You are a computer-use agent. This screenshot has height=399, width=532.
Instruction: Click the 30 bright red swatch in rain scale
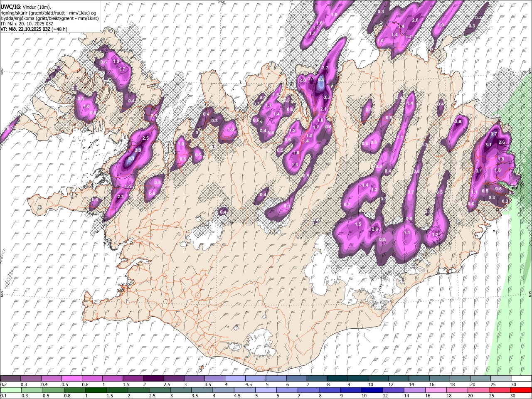click(x=521, y=390)
